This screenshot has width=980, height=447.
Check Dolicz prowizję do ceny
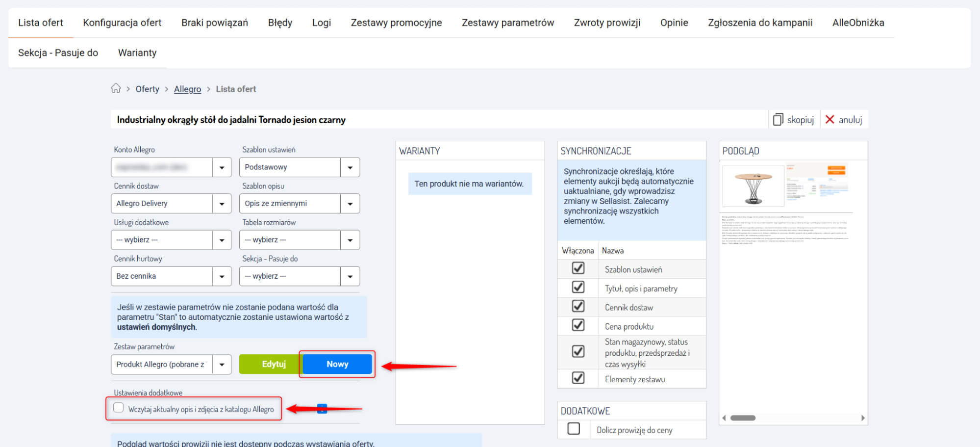(574, 429)
